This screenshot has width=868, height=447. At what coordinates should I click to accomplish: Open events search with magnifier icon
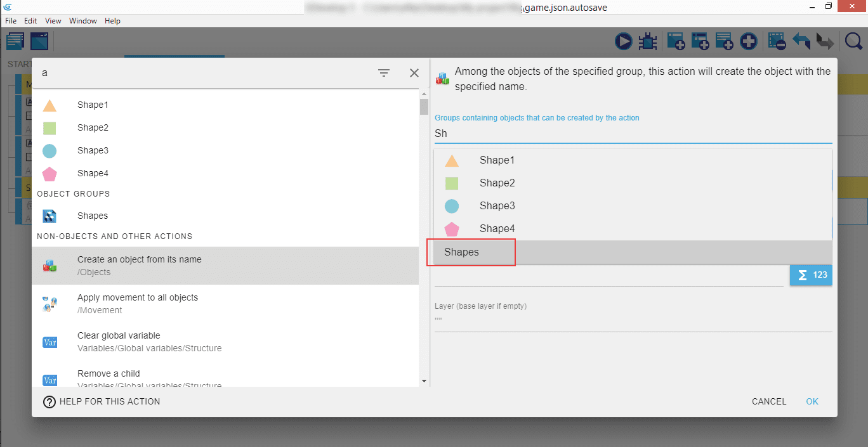(853, 42)
